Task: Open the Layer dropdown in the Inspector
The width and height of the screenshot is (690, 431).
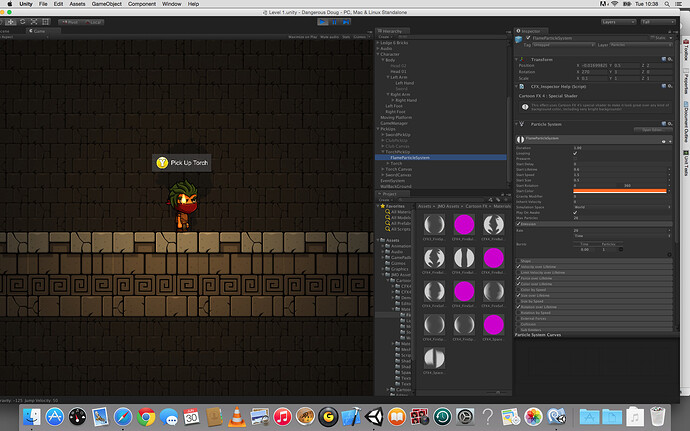Action: (641, 45)
